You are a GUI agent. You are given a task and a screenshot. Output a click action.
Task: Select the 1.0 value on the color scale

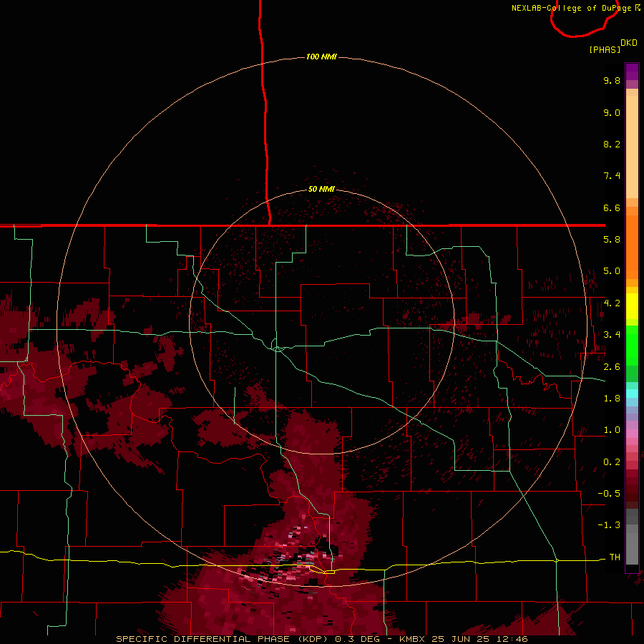612,430
